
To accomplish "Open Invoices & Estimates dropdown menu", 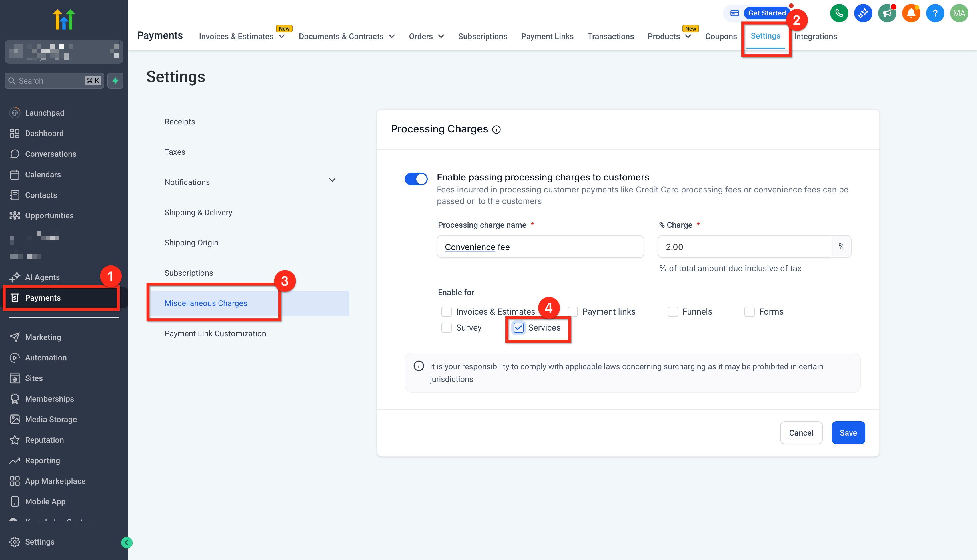I will 241,36.
